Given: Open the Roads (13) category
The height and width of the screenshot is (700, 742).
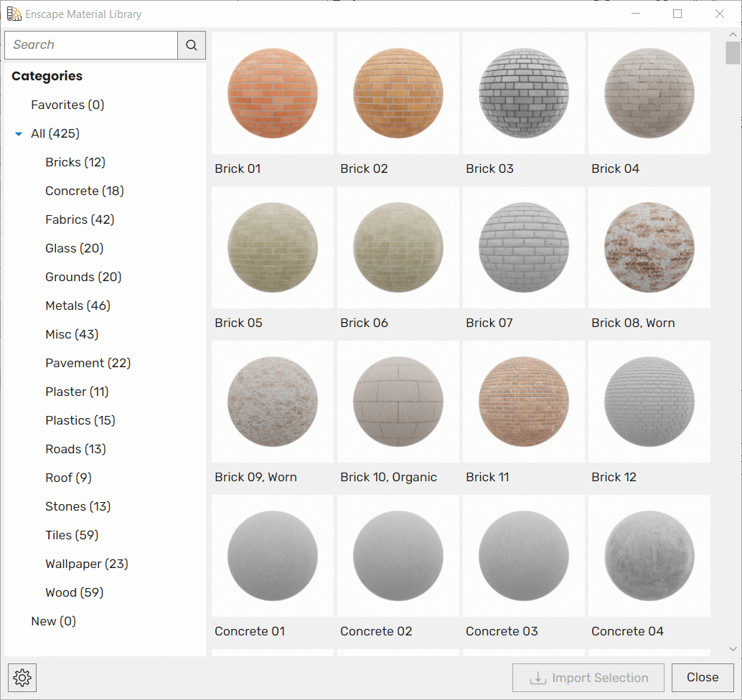Looking at the screenshot, I should coord(76,449).
